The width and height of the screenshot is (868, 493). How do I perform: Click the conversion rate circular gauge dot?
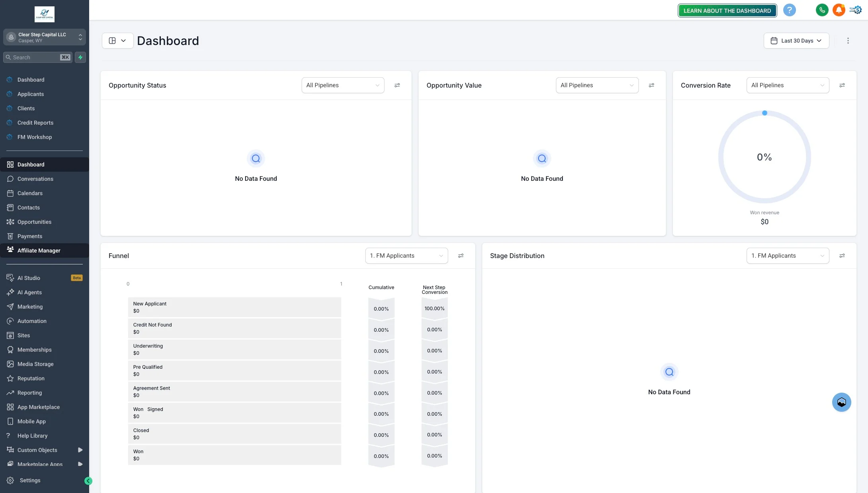764,113
